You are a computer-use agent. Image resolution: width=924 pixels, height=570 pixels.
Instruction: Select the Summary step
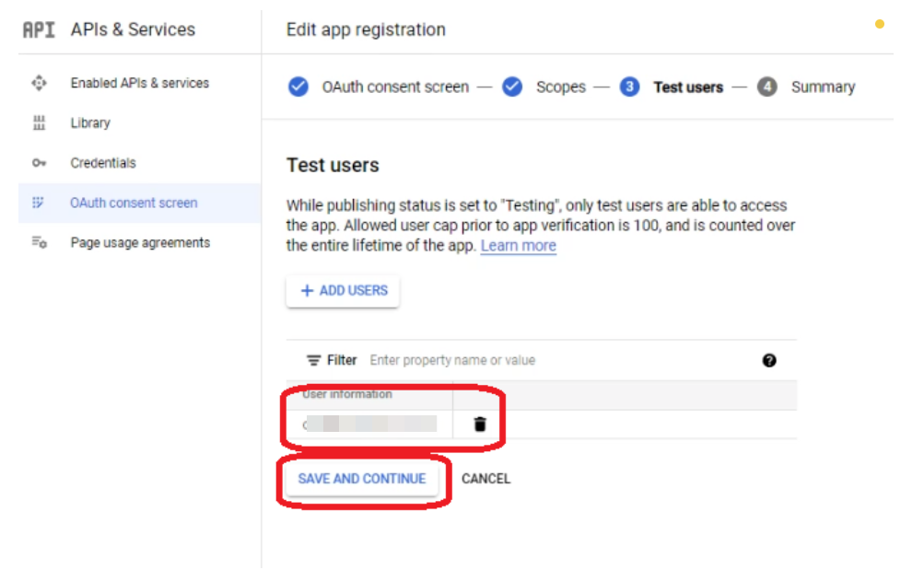[822, 87]
